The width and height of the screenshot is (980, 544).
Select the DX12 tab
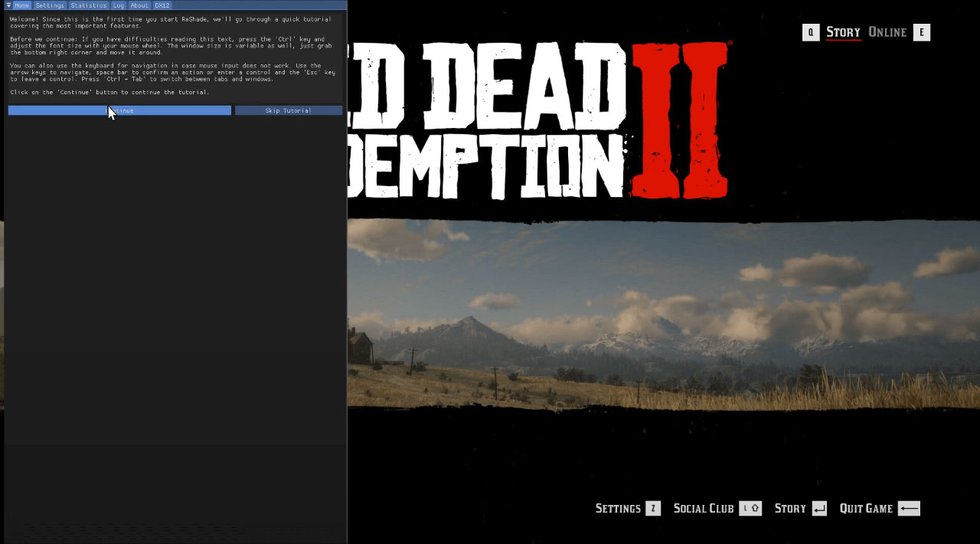(162, 5)
